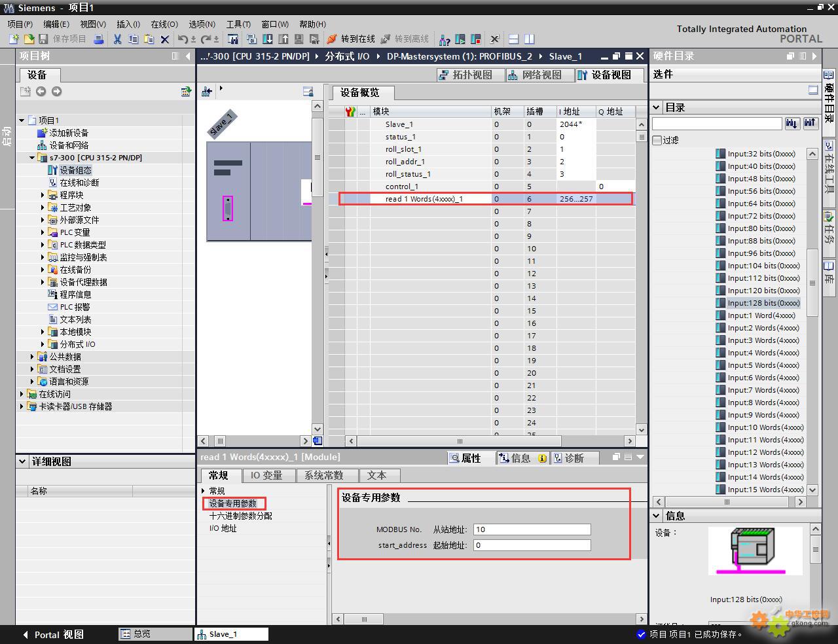Expand the 程序块 folder

coord(43,195)
